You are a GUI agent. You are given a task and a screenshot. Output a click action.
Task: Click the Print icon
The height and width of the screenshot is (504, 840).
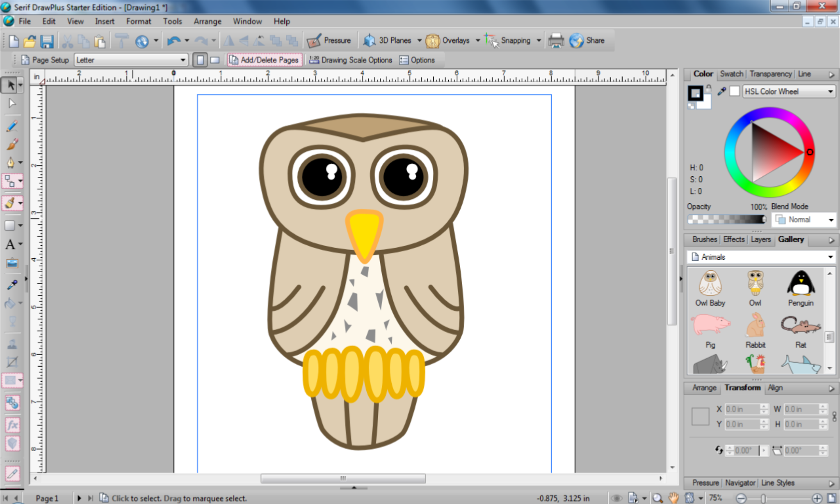(556, 41)
